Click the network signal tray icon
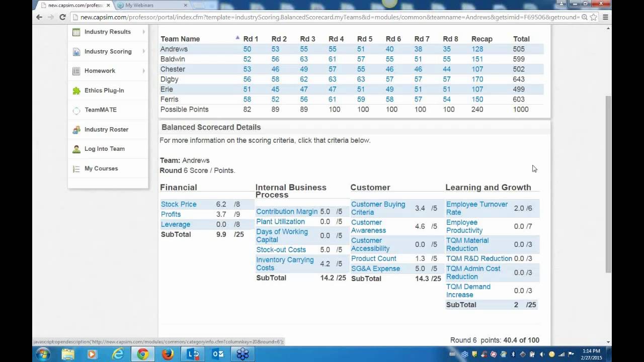 point(561,354)
